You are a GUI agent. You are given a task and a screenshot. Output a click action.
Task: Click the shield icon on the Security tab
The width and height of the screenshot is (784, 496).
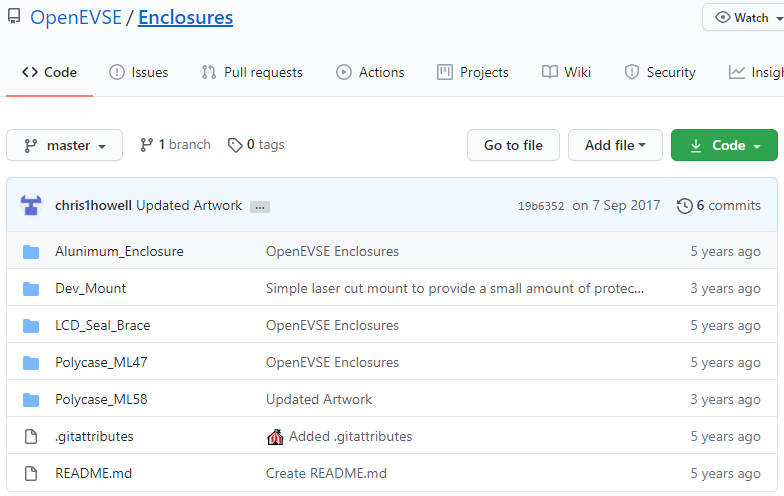(632, 72)
